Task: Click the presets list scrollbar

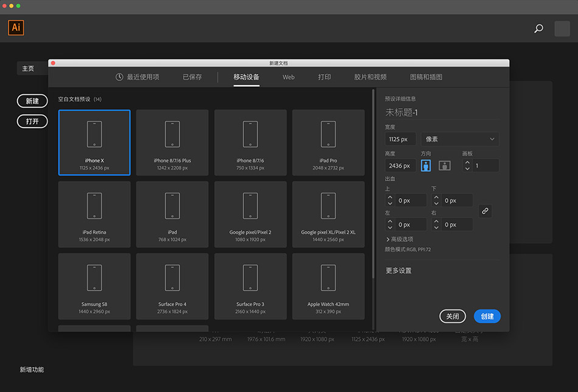Action: pos(374,184)
